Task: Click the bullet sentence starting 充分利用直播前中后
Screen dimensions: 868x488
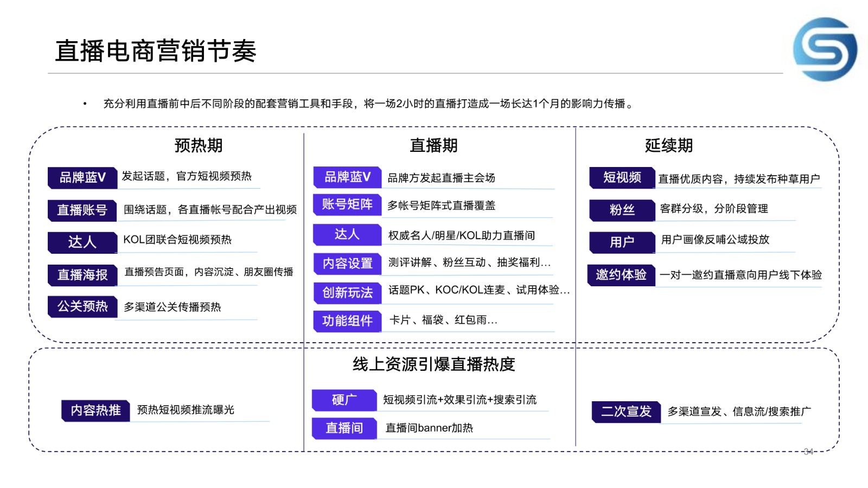Action: (x=369, y=104)
